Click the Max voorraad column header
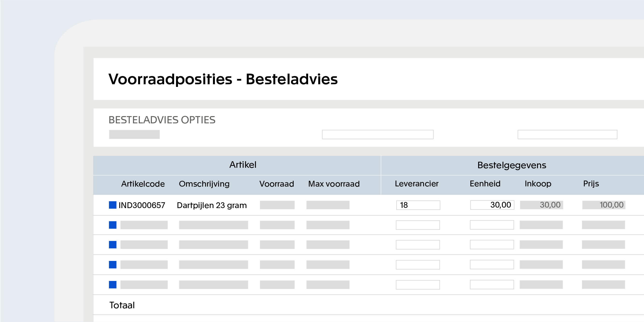Screen dimensions: 644x322 pos(334,184)
